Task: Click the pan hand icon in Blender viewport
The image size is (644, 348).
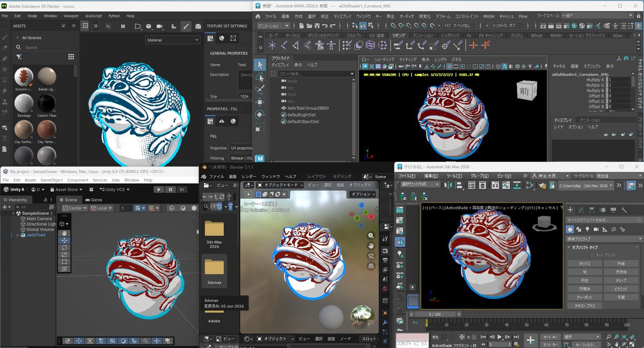Action: (x=371, y=246)
